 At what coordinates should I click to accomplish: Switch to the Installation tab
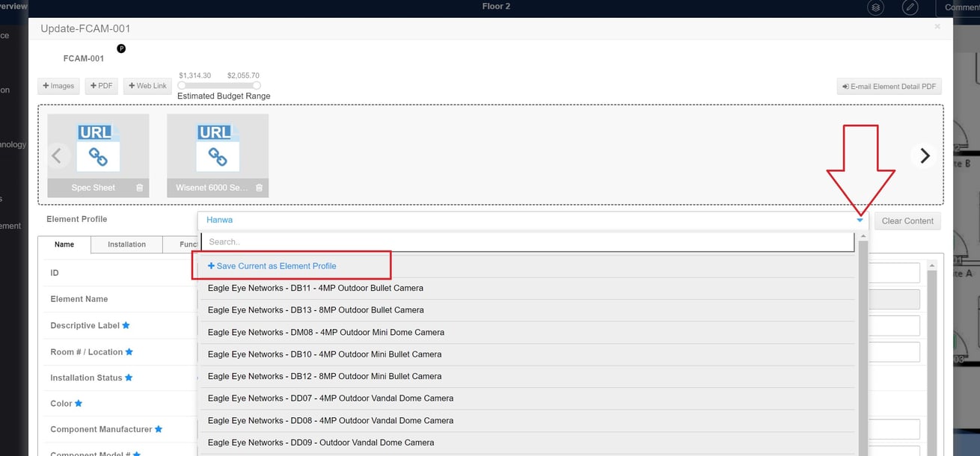(126, 244)
